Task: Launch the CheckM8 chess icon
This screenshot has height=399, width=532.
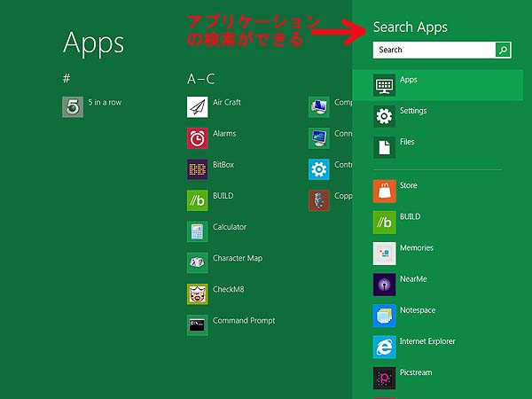Action: (x=197, y=293)
